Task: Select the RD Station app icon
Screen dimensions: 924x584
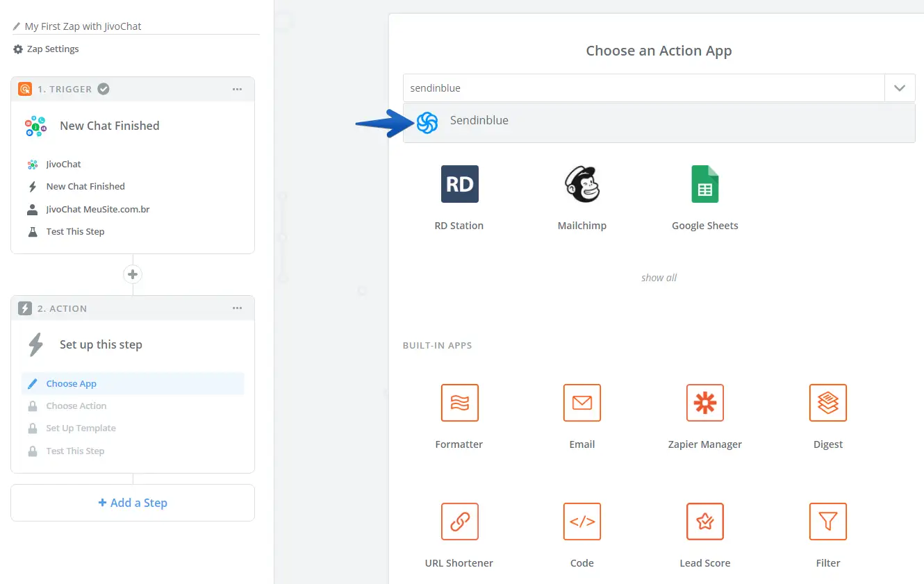Action: [x=459, y=184]
